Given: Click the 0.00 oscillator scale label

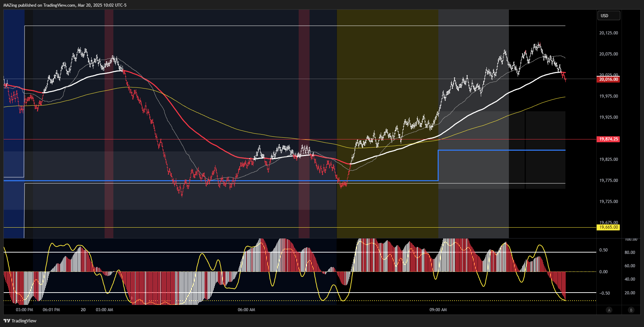Looking at the screenshot, I should click(x=603, y=272).
